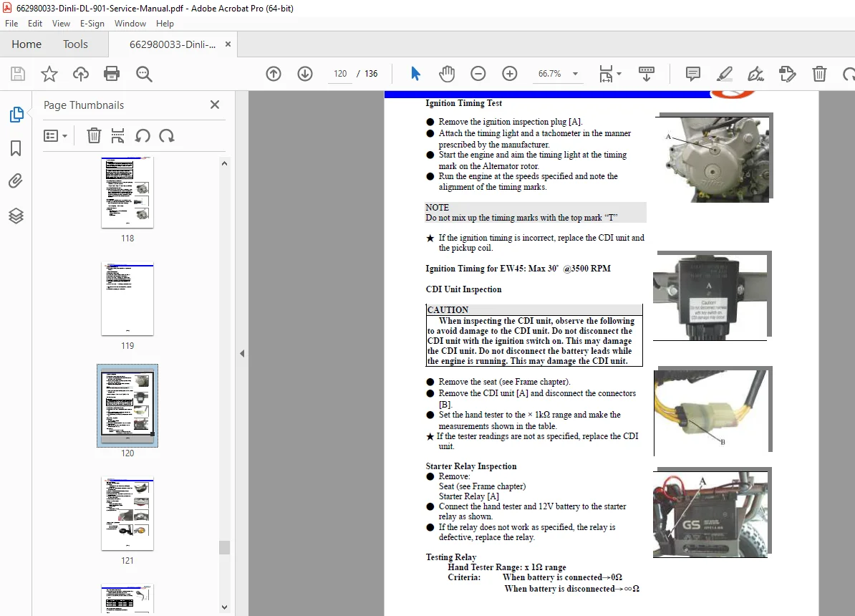The width and height of the screenshot is (855, 616).
Task: Select page 120 thumbnail
Action: click(x=127, y=405)
